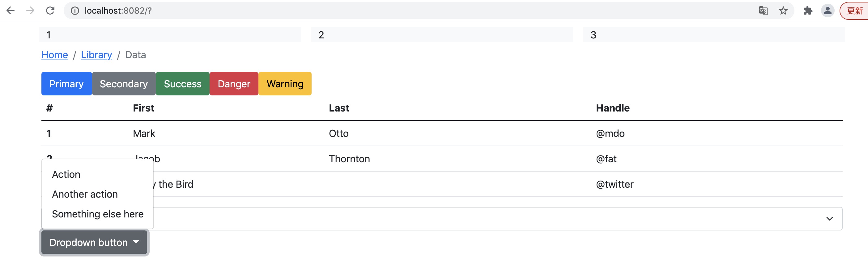The height and width of the screenshot is (267, 868).
Task: Open the extensions puzzle icon
Action: [x=808, y=11]
